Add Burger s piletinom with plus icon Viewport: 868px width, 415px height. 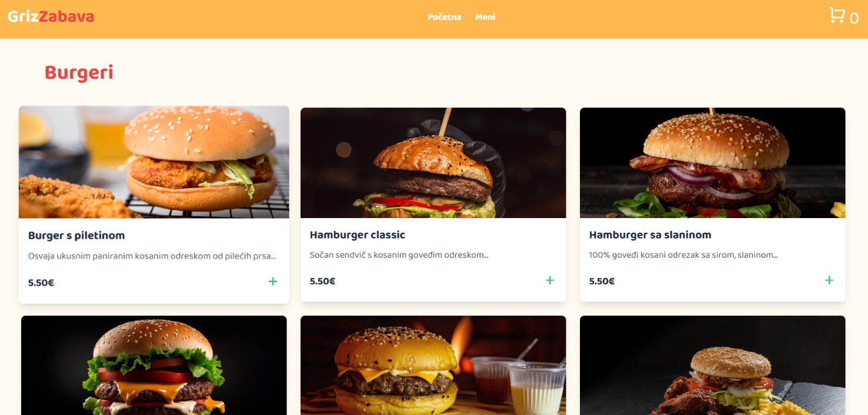pos(273,282)
